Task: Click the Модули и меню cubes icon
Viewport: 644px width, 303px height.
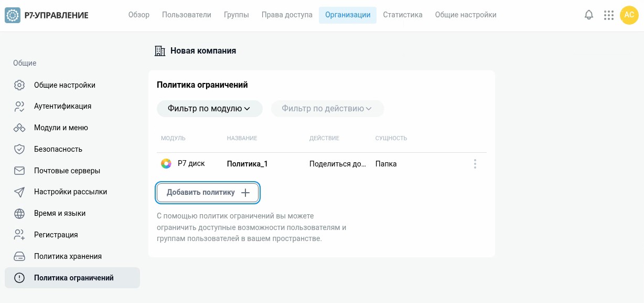Action: (19, 128)
